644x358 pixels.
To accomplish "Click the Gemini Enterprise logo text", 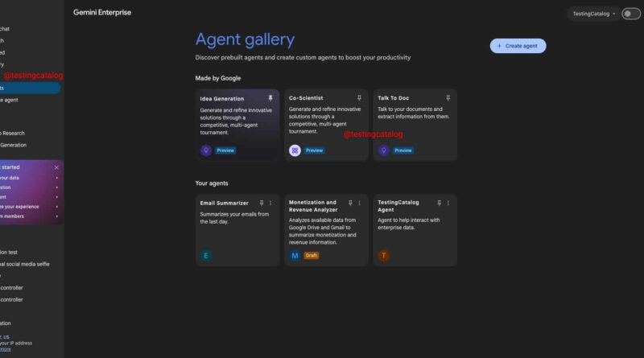I will coord(102,12).
